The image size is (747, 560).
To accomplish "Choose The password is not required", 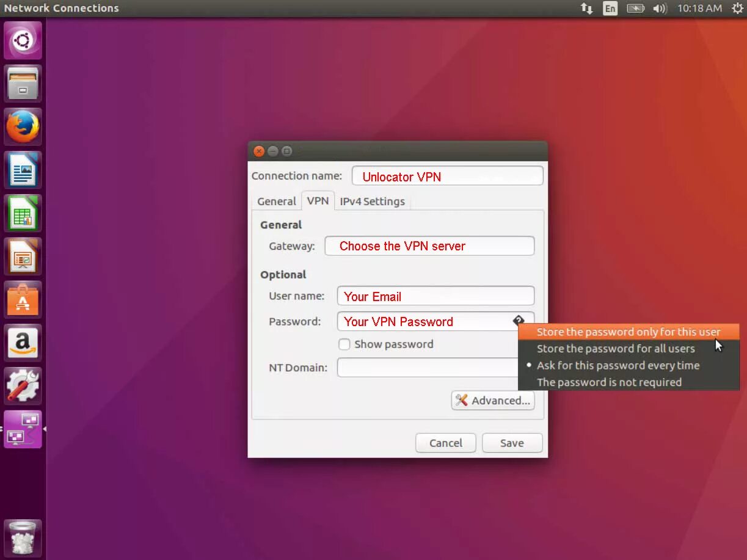I will coord(629,382).
